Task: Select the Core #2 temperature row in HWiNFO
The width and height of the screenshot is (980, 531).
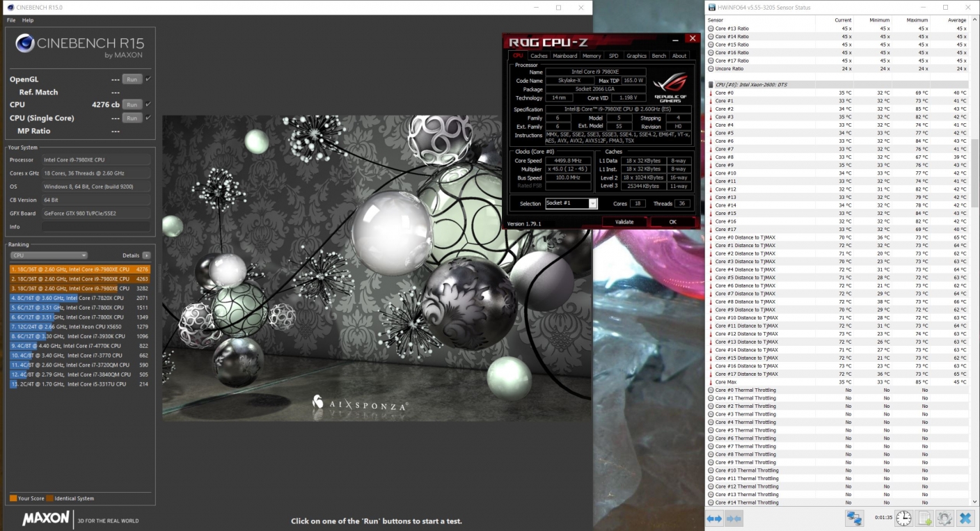Action: tap(837, 109)
